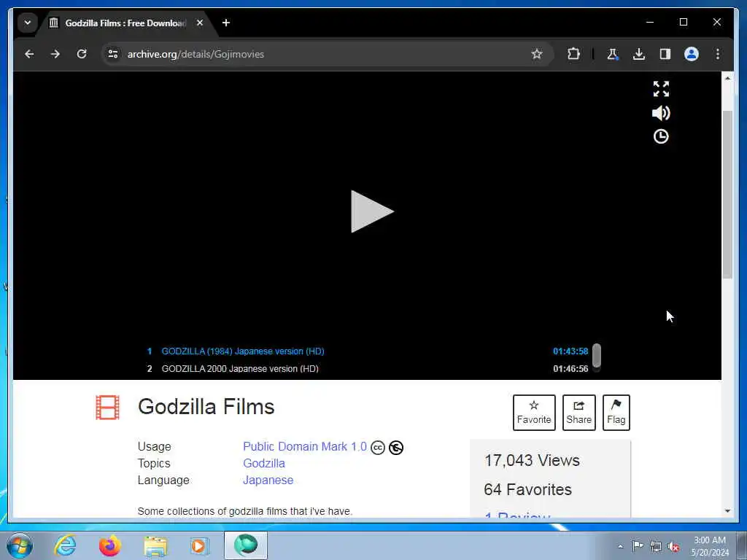View site information icon in address bar

click(x=113, y=54)
